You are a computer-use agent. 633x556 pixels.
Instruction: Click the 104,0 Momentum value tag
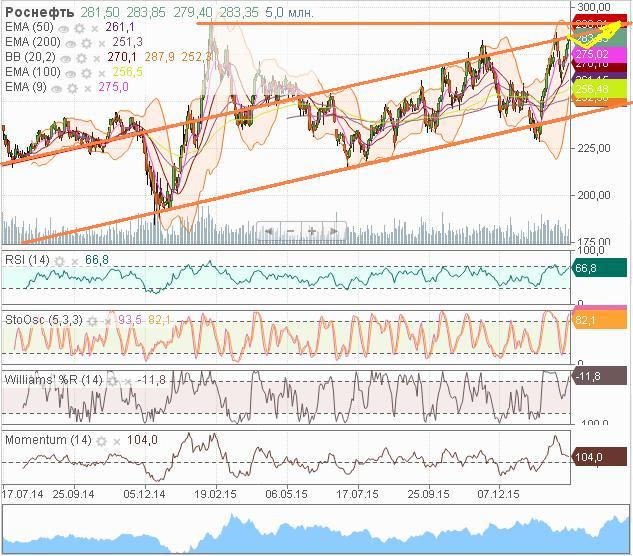point(599,457)
